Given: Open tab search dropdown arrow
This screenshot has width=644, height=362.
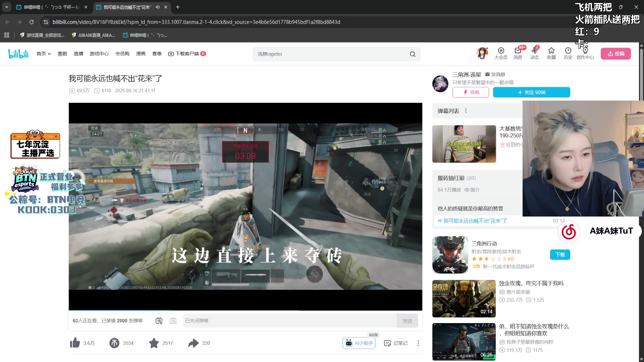Looking at the screenshot, I should (x=7, y=7).
